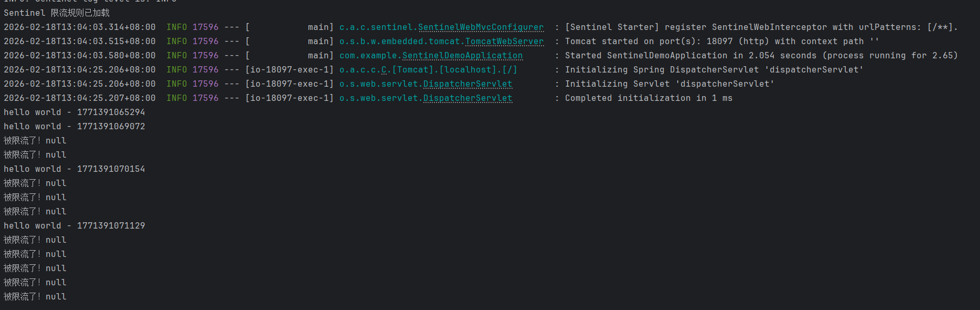This screenshot has width=980, height=310.
Task: Click the '[Tomcat].[localhost].[/]' logger text
Action: 454,70
